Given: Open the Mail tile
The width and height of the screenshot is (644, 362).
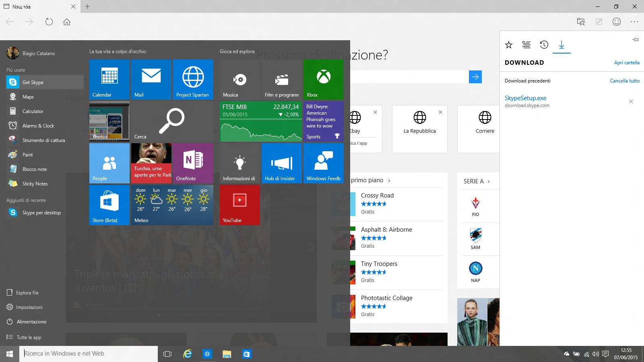Looking at the screenshot, I should click(151, 79).
